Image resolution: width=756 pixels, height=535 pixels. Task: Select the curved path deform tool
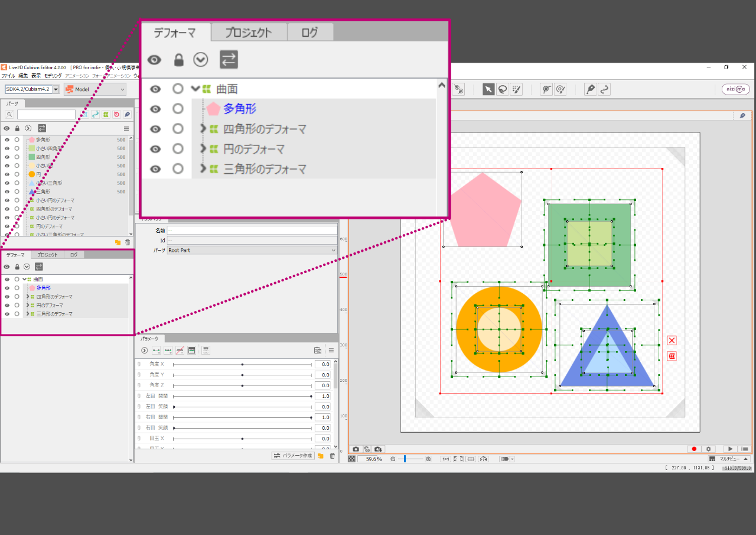tap(604, 89)
